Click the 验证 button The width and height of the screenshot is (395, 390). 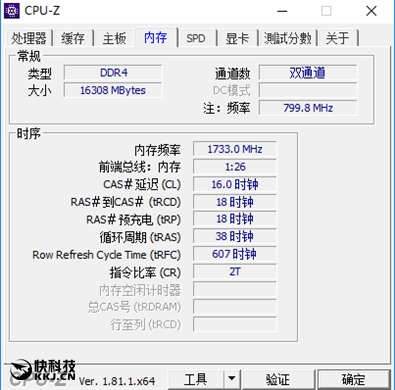(278, 379)
